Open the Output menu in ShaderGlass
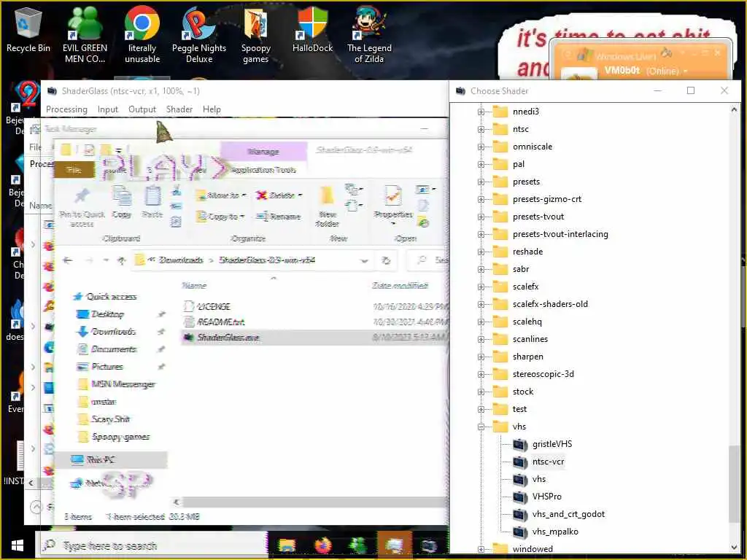The image size is (747, 560). [x=142, y=109]
